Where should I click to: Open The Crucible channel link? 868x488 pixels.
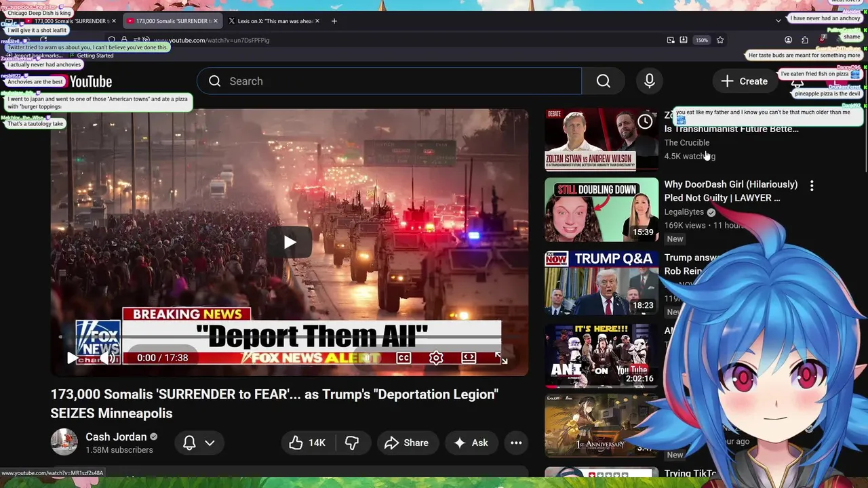coord(687,142)
